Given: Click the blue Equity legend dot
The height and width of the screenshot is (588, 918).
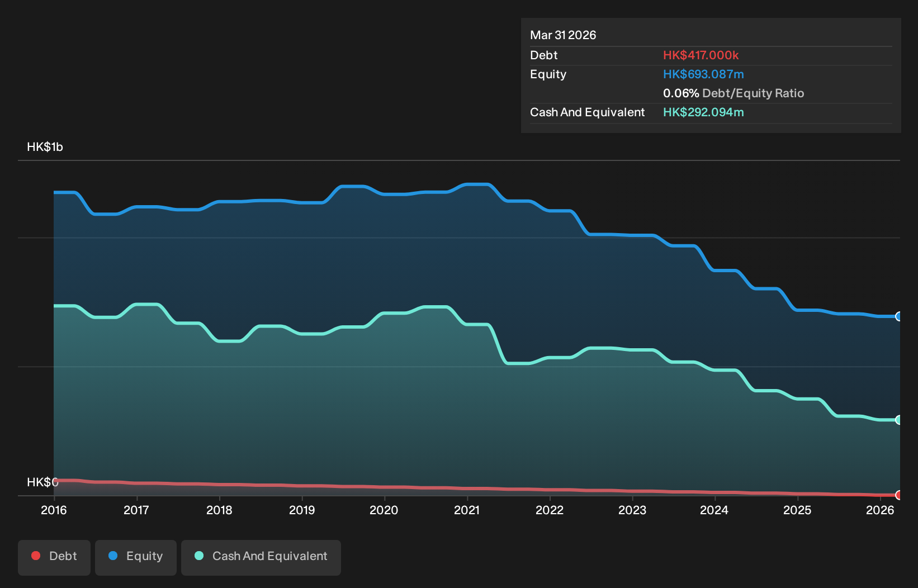Looking at the screenshot, I should (113, 556).
